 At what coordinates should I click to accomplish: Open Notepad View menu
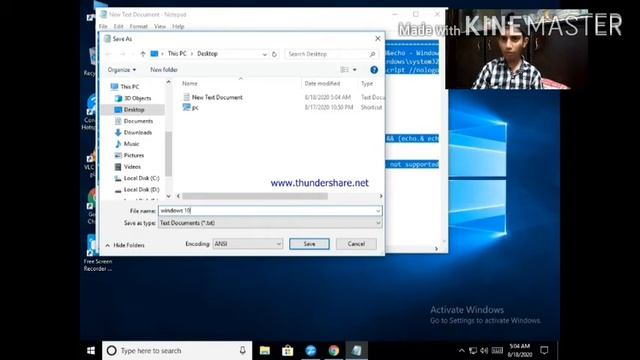click(160, 26)
